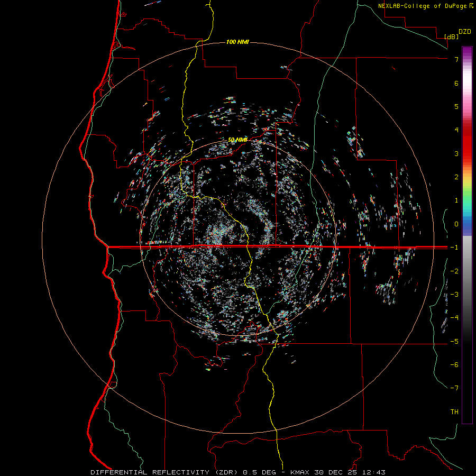
Task: Click the -4 value on the color scale
Action: pos(454,318)
